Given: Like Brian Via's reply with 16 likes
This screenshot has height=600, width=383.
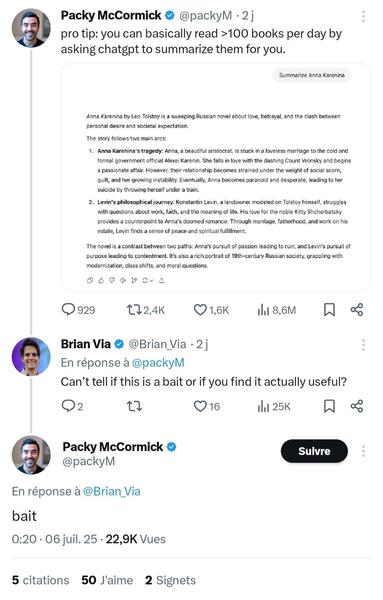Looking at the screenshot, I should tap(207, 406).
